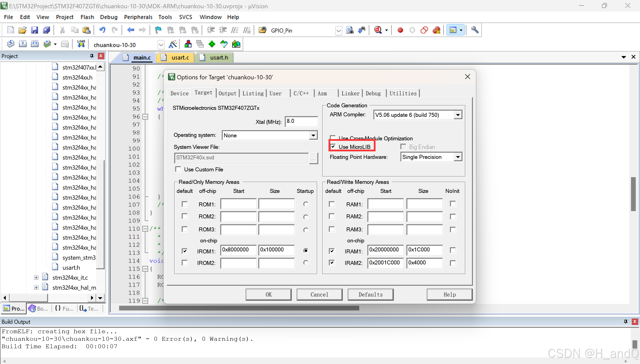Click the Open file toolbar icon
Screen dimensions: 640x364
coord(23,30)
